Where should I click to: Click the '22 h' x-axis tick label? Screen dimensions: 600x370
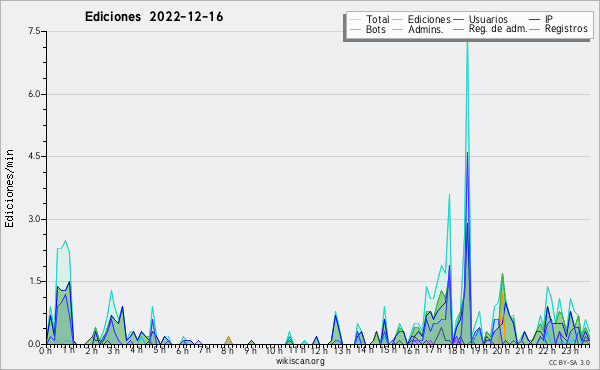coord(547,351)
